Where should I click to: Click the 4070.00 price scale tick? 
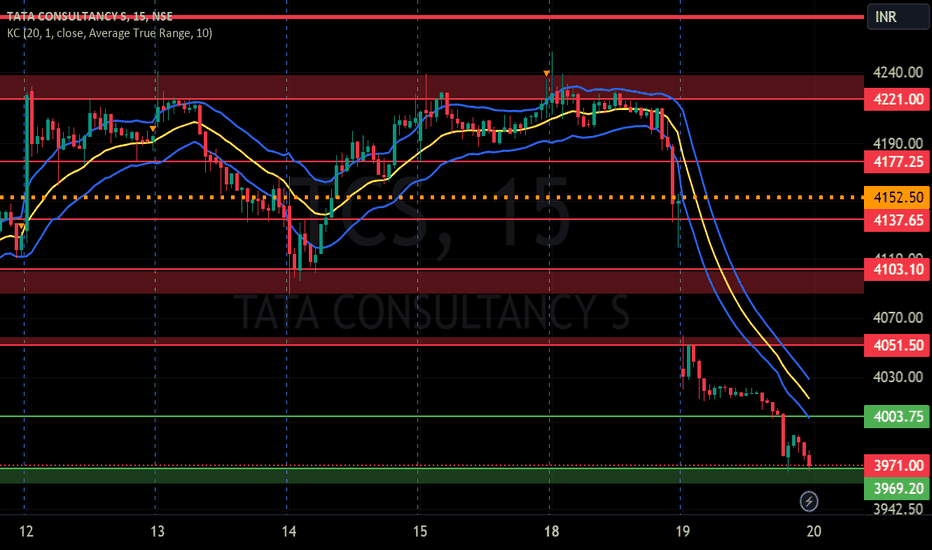898,318
